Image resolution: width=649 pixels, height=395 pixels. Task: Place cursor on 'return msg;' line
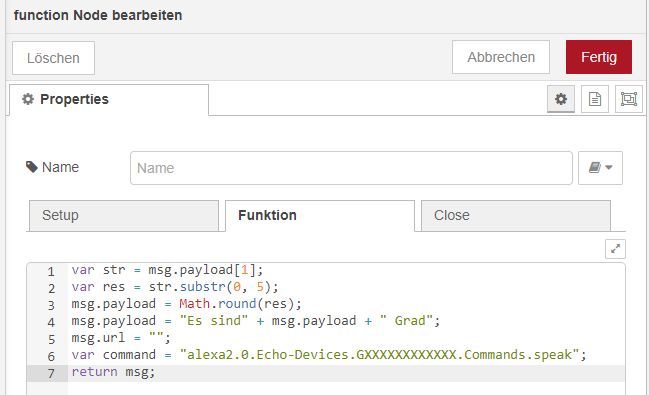(x=113, y=372)
